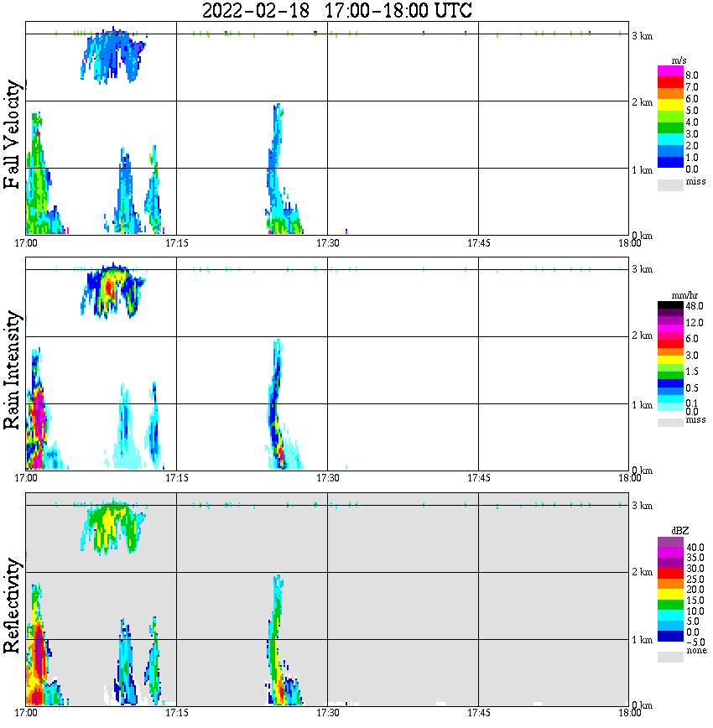Click the 'Fall Velocity' axis label
The width and height of the screenshot is (713, 728).
[x=12, y=134]
